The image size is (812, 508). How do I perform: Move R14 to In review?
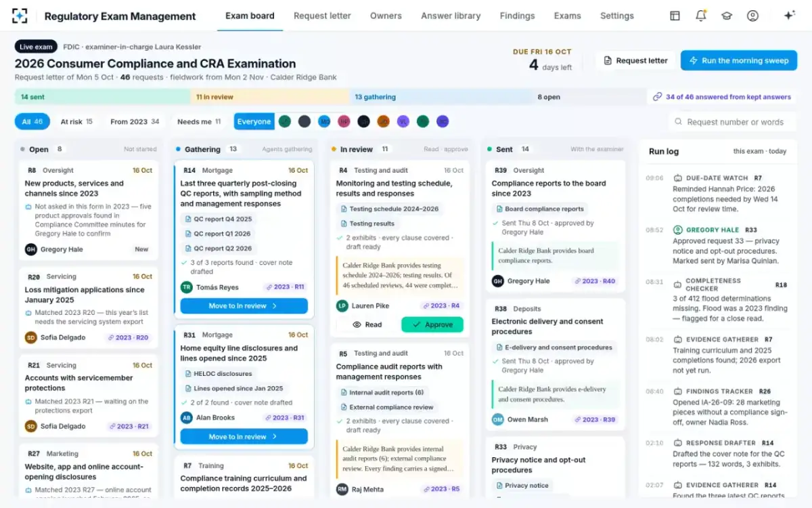[244, 306]
